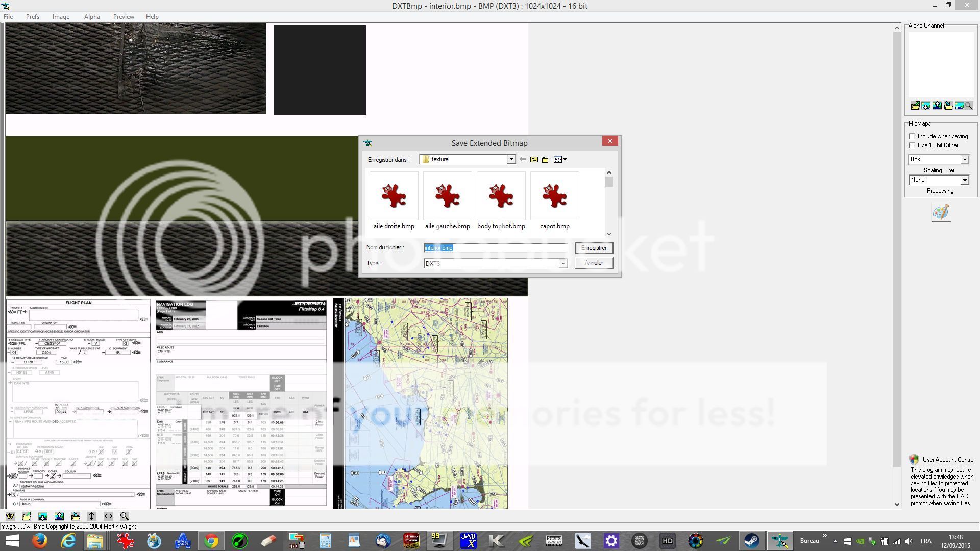The height and width of the screenshot is (551, 980).
Task: Expand the Box scaling filter dropdown
Action: click(965, 160)
